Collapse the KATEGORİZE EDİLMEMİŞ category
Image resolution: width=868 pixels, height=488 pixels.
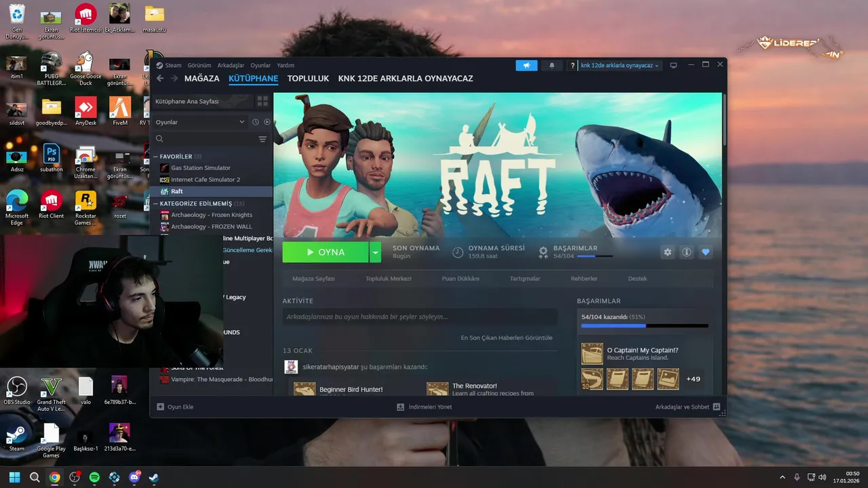[x=155, y=203]
